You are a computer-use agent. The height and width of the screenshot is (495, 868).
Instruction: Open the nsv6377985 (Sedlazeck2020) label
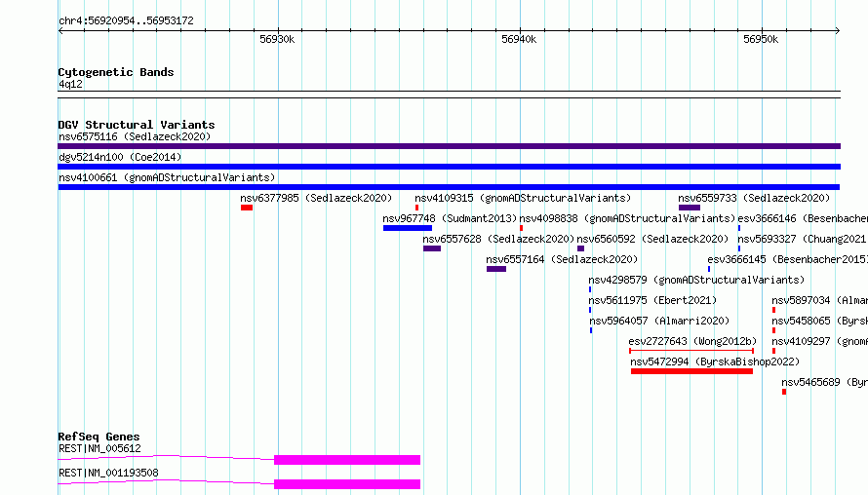316,198
